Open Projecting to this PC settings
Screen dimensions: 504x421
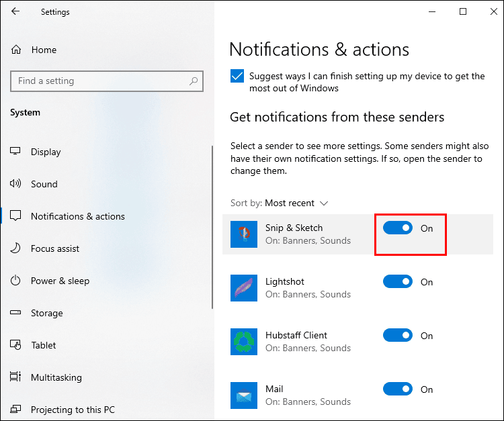(73, 410)
